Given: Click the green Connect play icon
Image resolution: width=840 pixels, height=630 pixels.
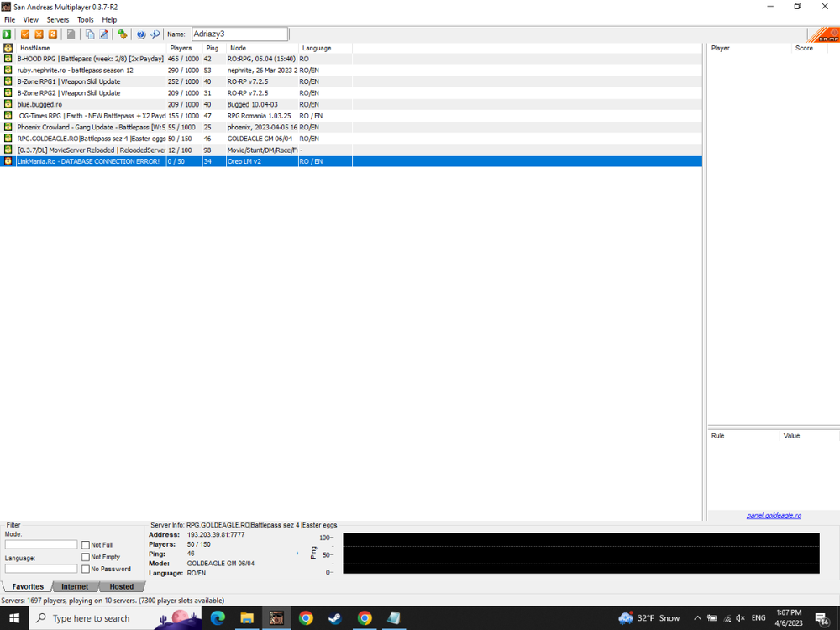Looking at the screenshot, I should point(7,34).
